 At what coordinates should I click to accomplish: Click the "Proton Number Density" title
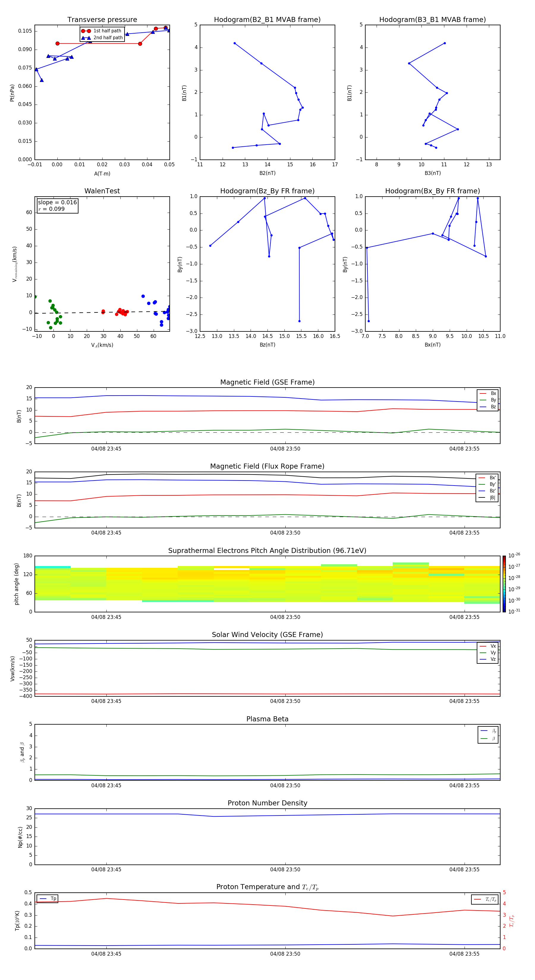[x=267, y=803]
